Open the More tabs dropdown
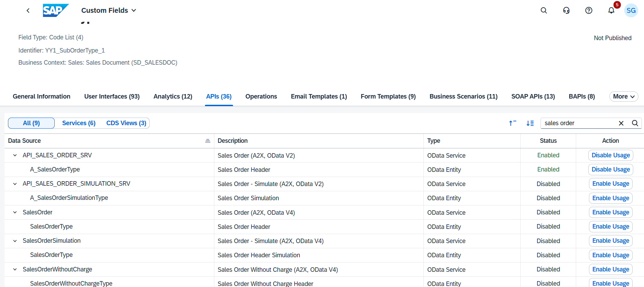The image size is (644, 287). pos(624,96)
